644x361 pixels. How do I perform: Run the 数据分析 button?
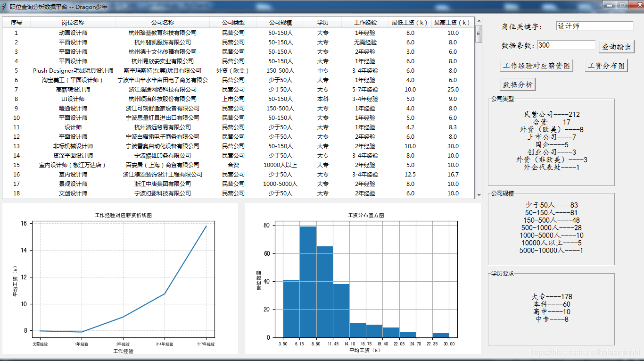point(517,84)
